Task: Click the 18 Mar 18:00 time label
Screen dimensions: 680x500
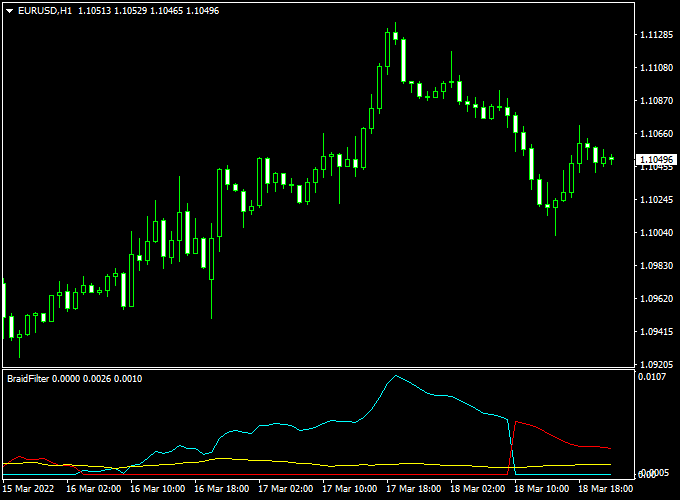Action: [x=605, y=489]
